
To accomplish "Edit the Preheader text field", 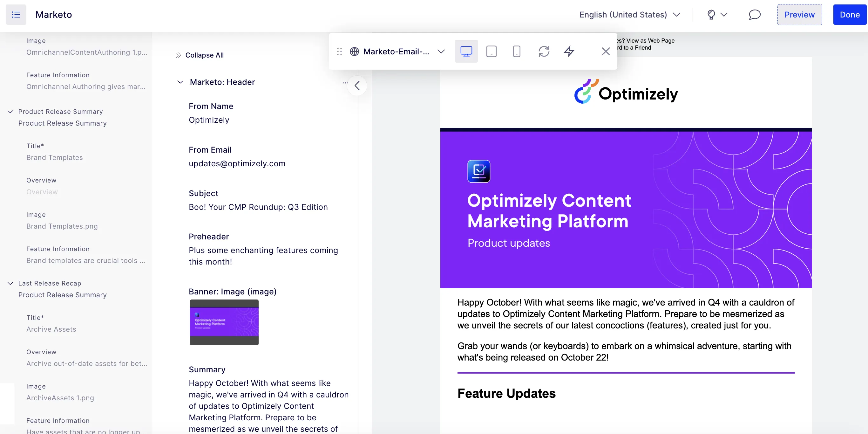I will [263, 256].
